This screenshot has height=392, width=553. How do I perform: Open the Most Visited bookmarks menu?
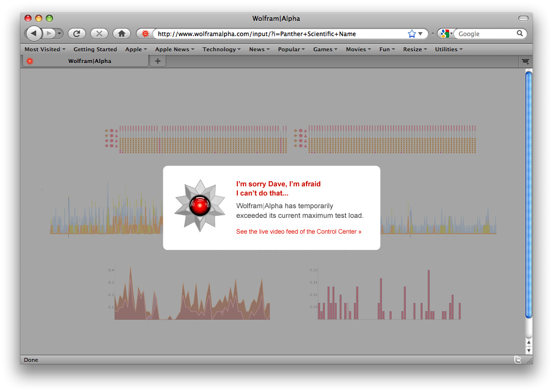[x=45, y=49]
